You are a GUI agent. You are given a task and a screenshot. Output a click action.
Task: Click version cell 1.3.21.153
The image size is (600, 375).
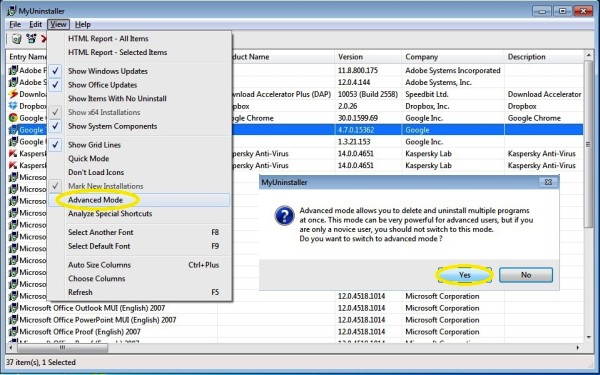tap(354, 142)
